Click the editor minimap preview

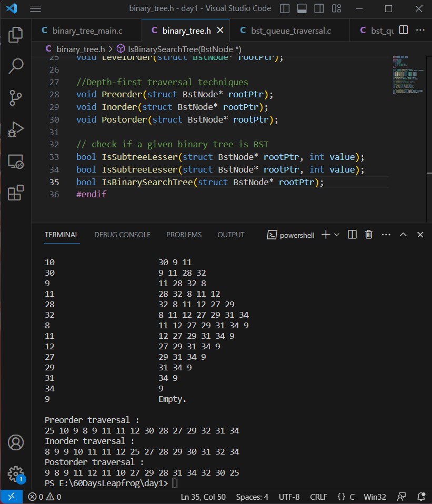(408, 75)
